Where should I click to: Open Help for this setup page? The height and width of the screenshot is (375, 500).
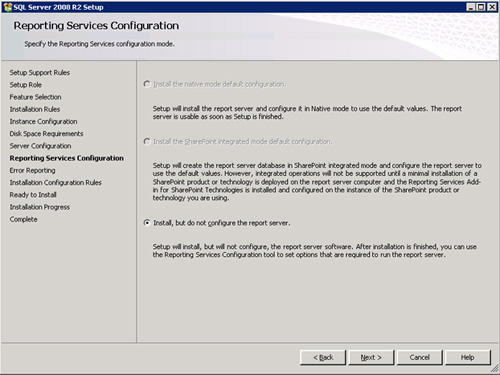468,357
